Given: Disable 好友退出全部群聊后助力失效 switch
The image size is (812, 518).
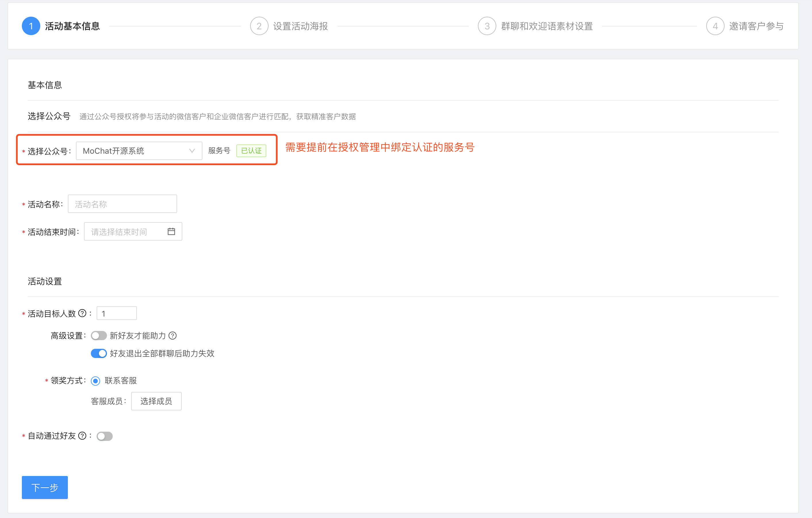Looking at the screenshot, I should tap(99, 353).
